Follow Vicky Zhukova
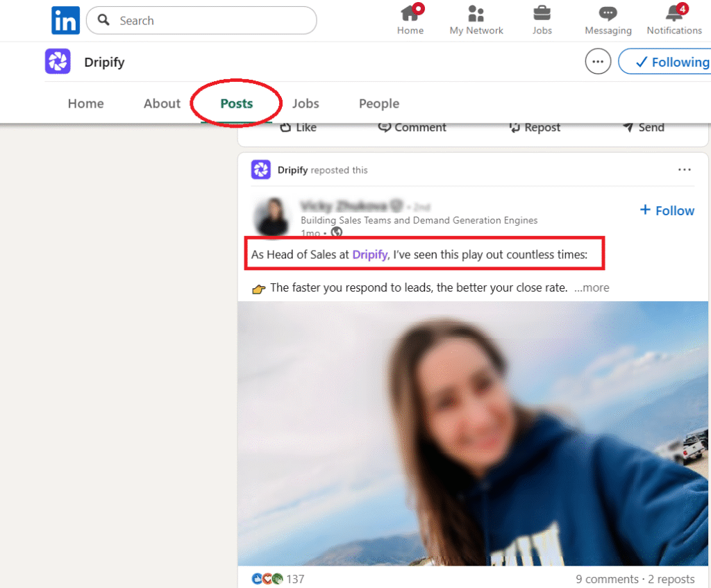Viewport: 711px width, 588px height. pyautogui.click(x=666, y=210)
